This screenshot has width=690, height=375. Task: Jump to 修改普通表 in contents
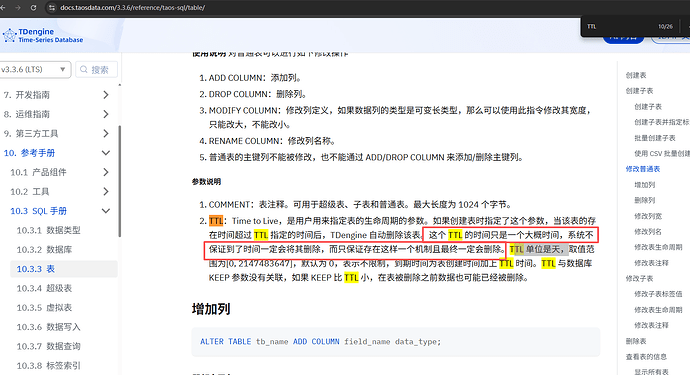coord(643,169)
